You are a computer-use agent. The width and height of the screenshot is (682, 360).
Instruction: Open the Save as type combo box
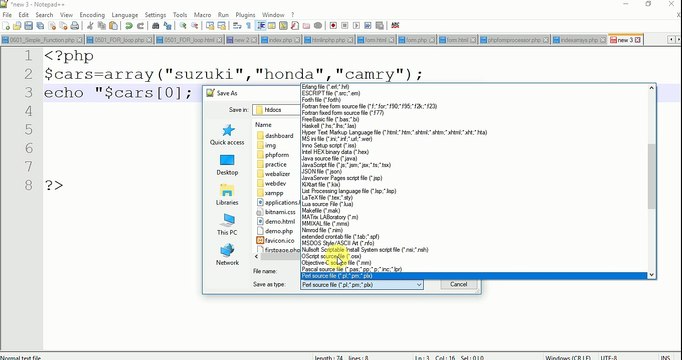[x=361, y=285]
